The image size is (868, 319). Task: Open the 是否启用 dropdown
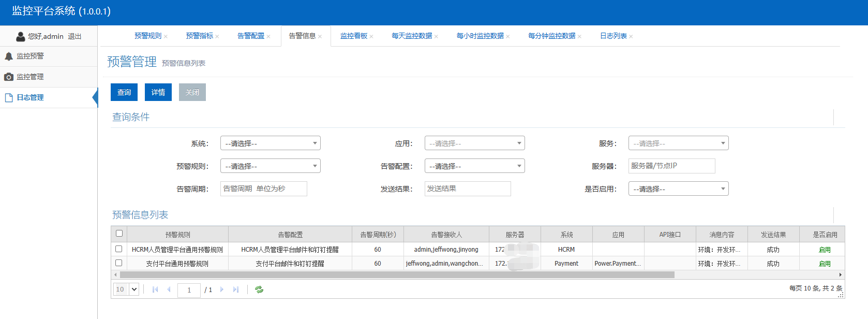tap(678, 189)
